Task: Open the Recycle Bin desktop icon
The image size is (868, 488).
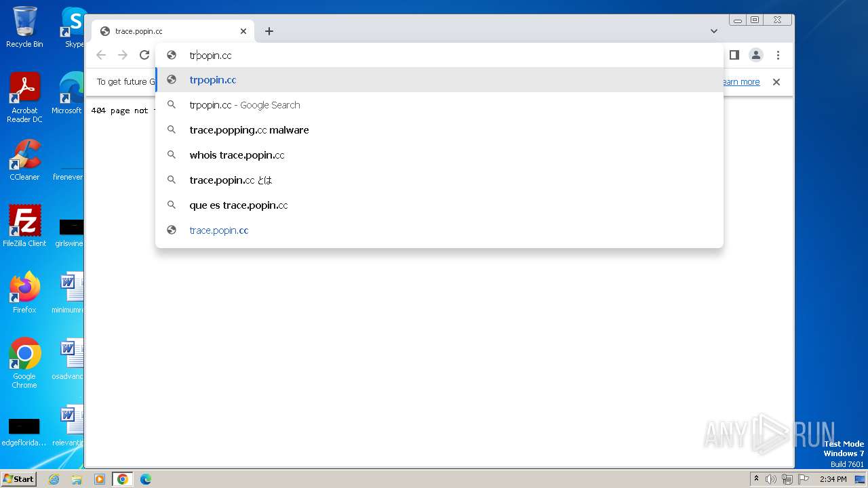Action: point(24,27)
